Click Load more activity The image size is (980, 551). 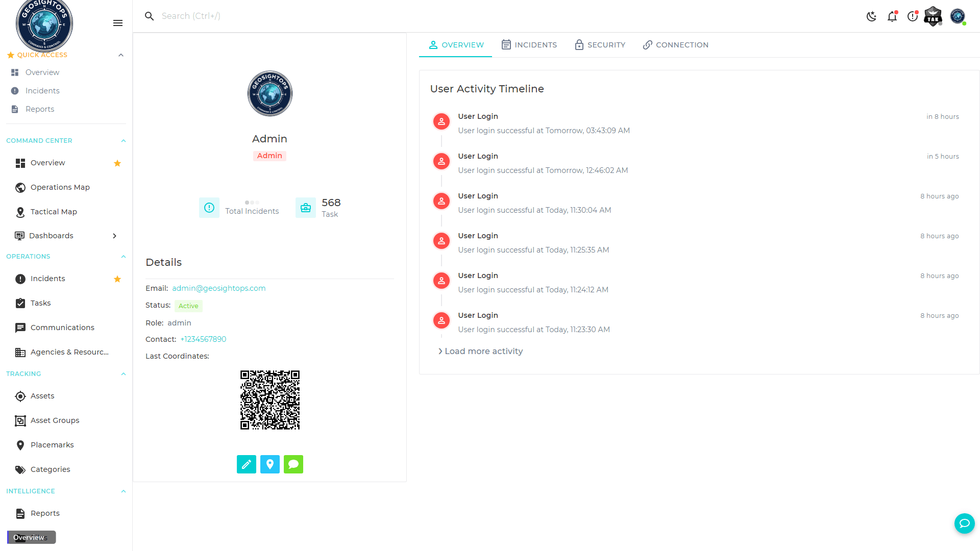[480, 351]
